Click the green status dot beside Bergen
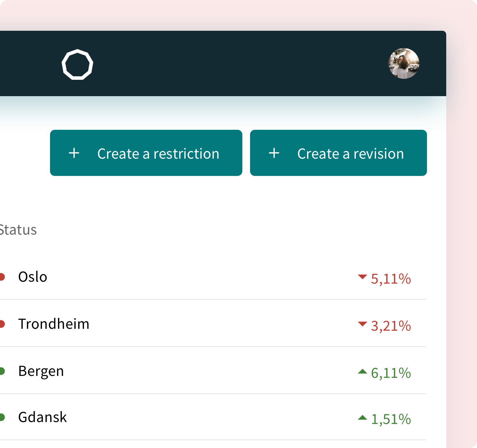This screenshot has width=477, height=448. 2,371
